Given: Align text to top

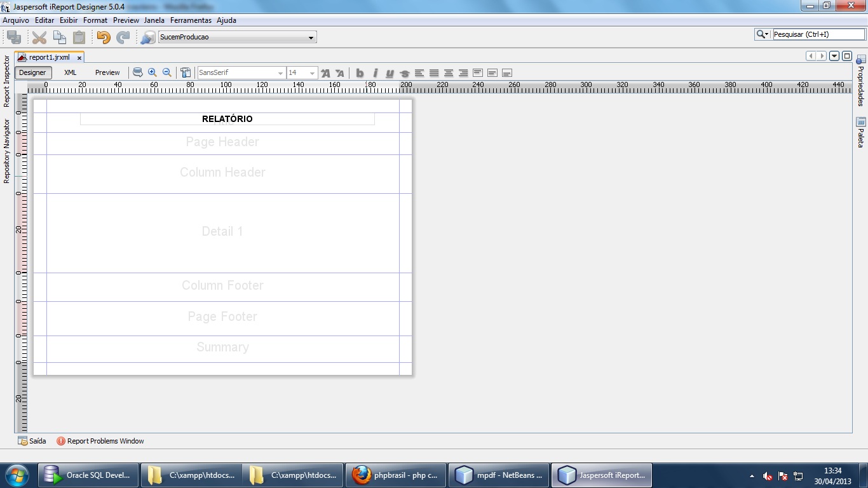Looking at the screenshot, I should coord(478,73).
